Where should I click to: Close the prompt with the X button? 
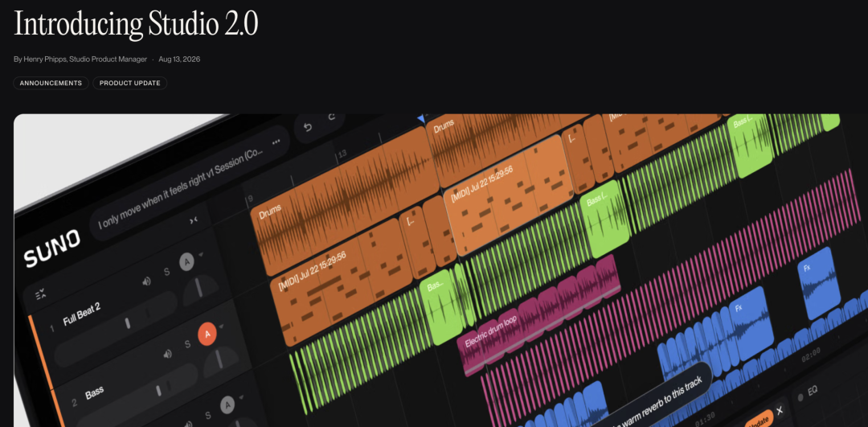point(780,410)
